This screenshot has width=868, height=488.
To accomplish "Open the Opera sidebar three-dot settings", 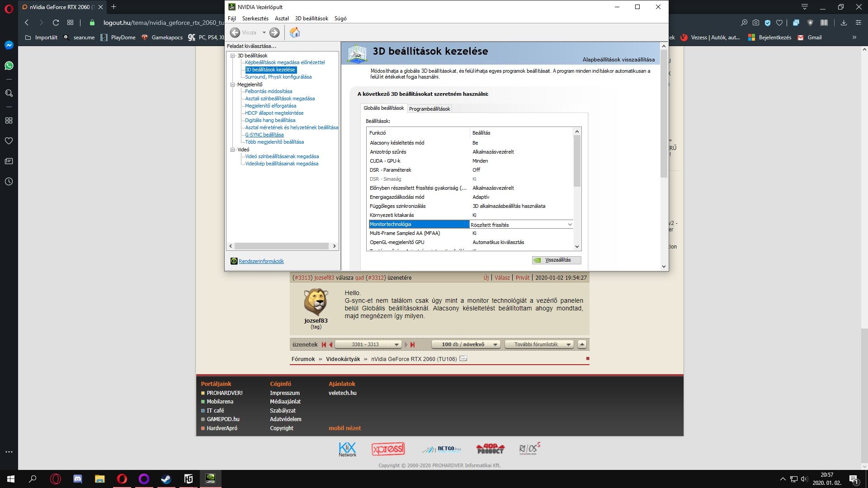I will [9, 452].
